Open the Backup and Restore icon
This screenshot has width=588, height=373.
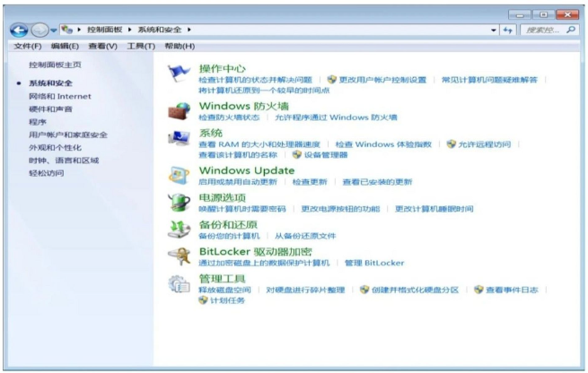(x=179, y=230)
